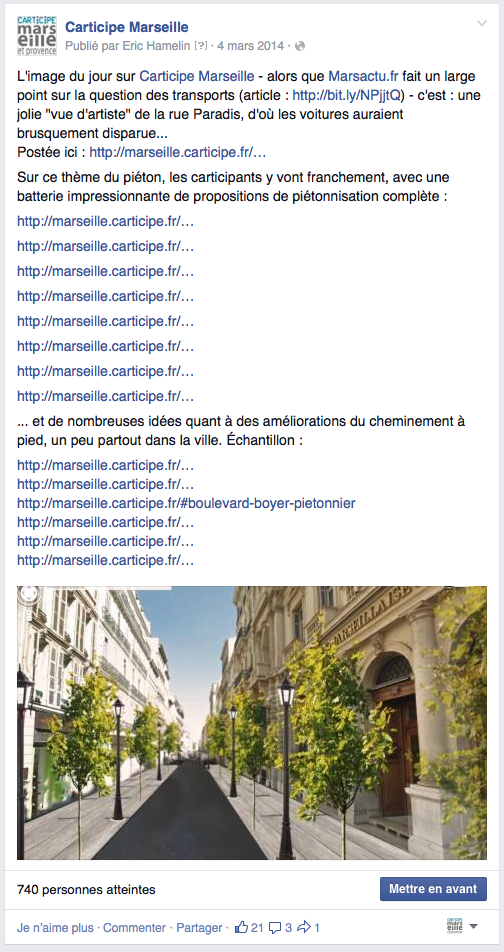Click the compass control in the photo corner
504x952 pixels.
29,596
